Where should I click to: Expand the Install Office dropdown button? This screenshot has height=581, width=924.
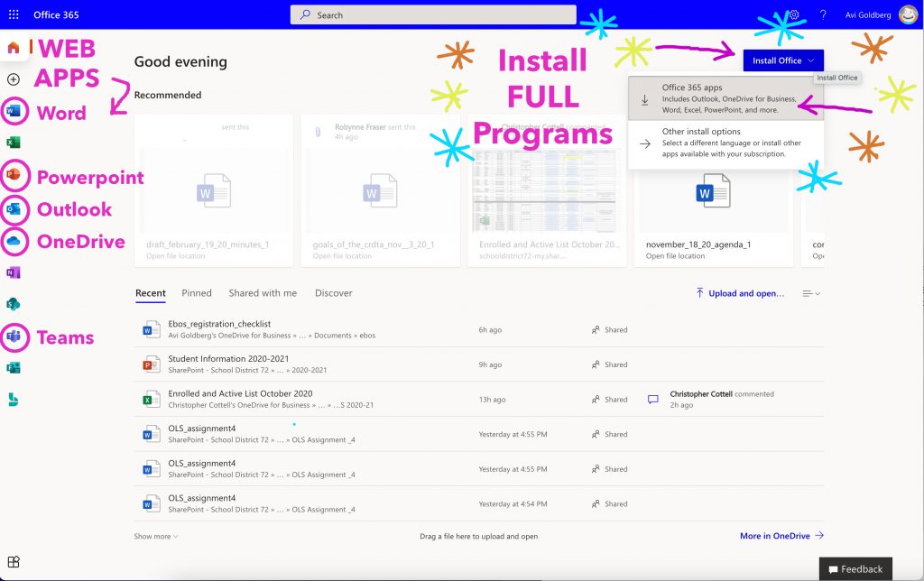(783, 60)
